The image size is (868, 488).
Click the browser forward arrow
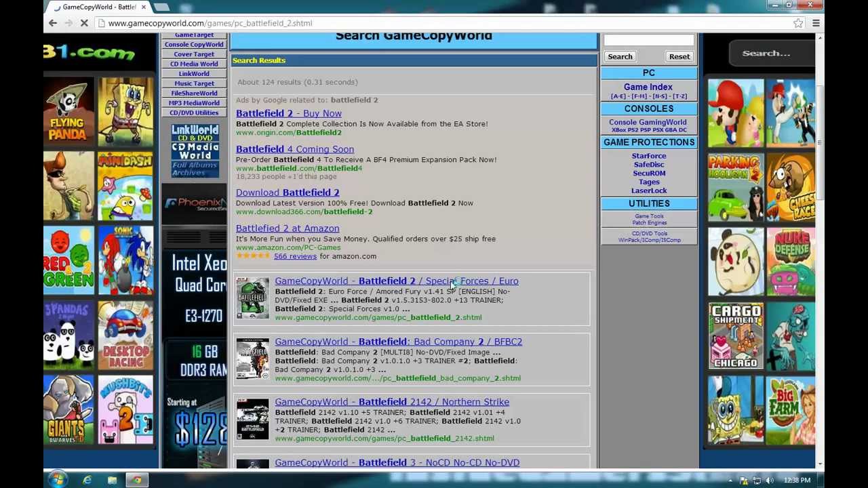pos(68,23)
